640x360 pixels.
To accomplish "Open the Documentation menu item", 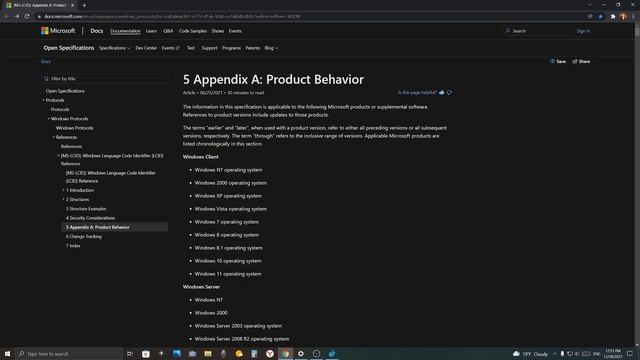I will 125,31.
